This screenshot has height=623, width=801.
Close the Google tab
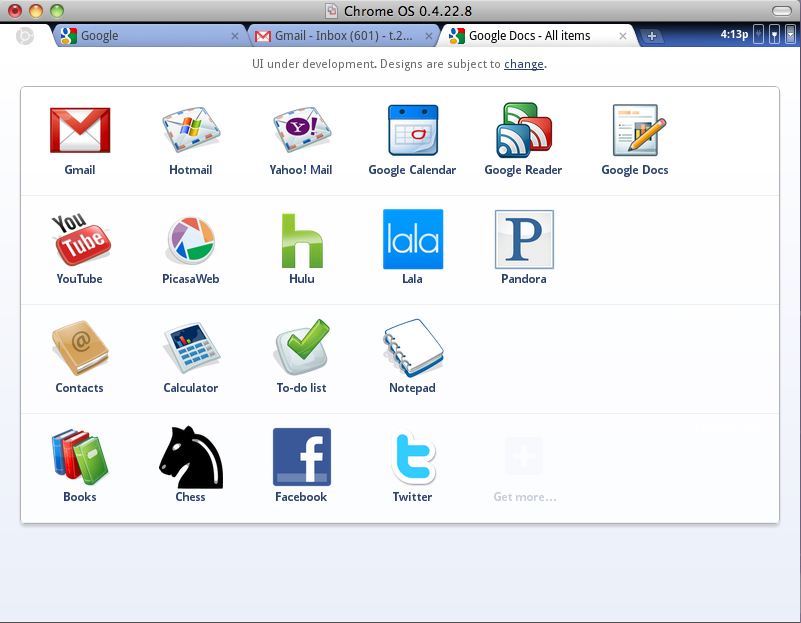(235, 36)
